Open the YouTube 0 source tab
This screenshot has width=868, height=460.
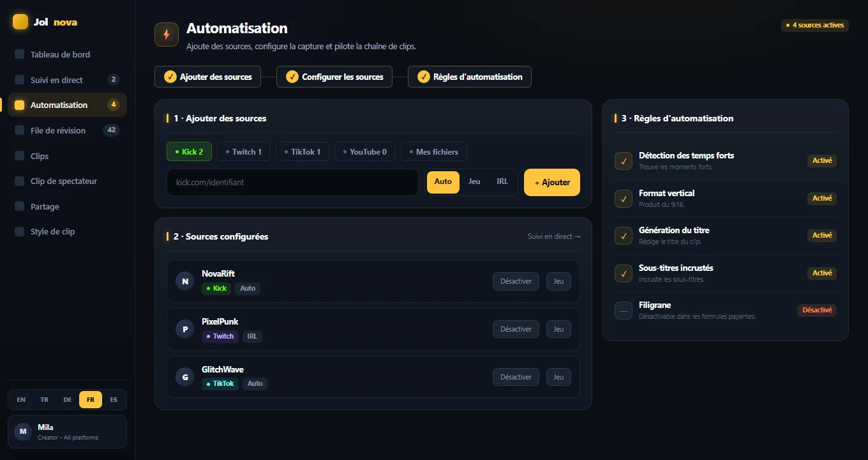pos(365,151)
